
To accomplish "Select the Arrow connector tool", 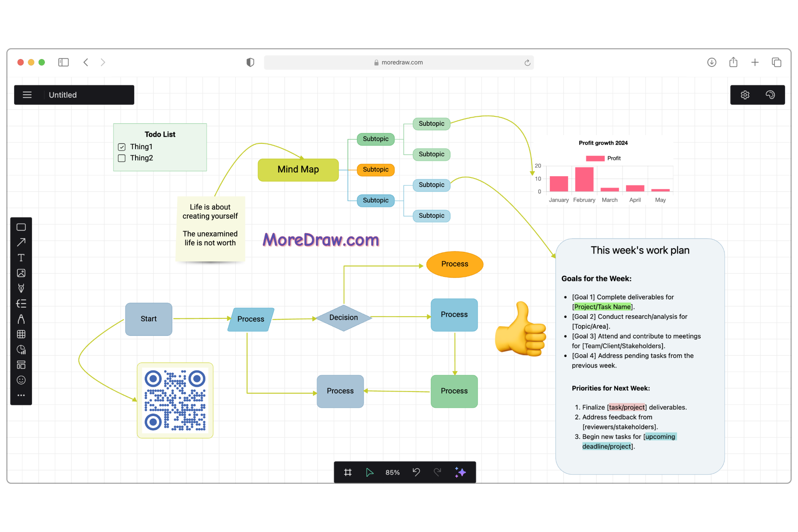I will (x=21, y=242).
